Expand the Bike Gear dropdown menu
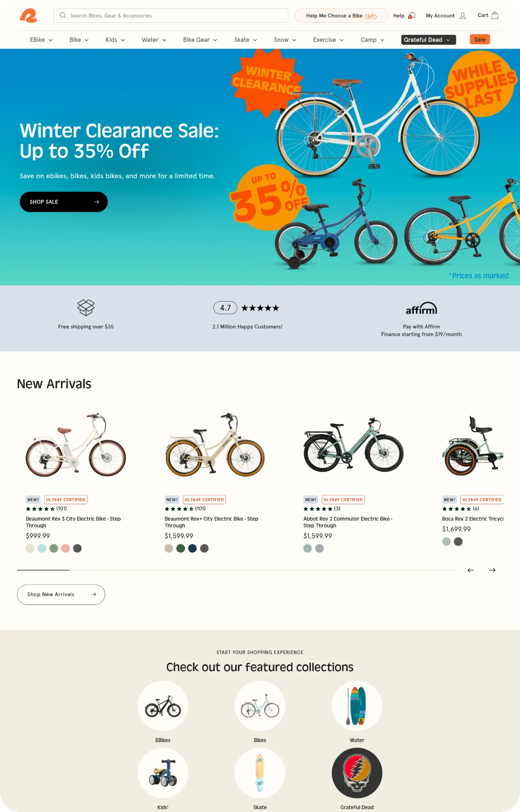 (x=200, y=40)
